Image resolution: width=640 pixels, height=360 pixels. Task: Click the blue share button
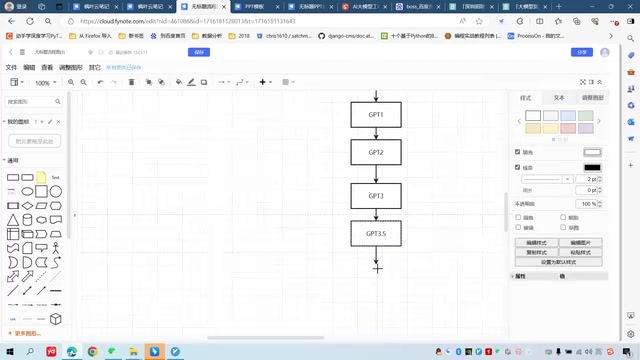(582, 52)
